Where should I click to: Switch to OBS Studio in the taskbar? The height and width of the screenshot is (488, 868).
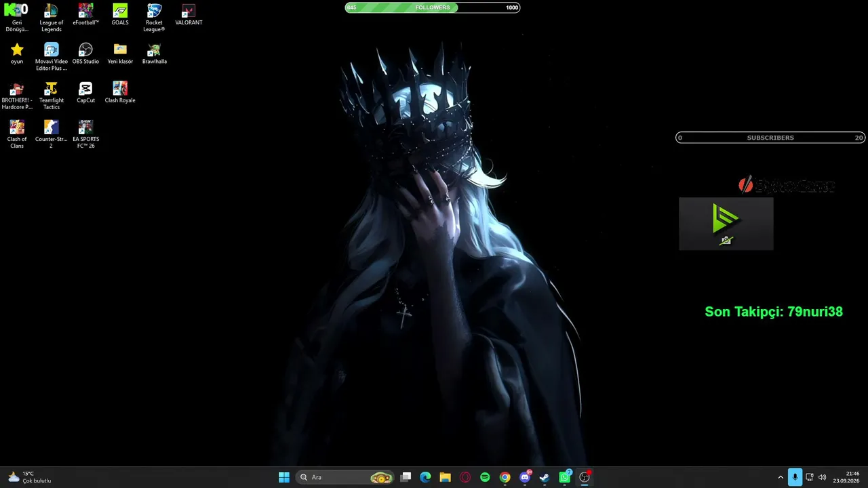[x=585, y=477]
